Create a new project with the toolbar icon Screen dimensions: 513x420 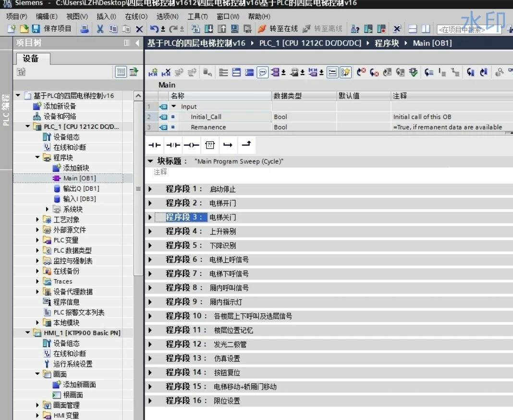pos(12,29)
